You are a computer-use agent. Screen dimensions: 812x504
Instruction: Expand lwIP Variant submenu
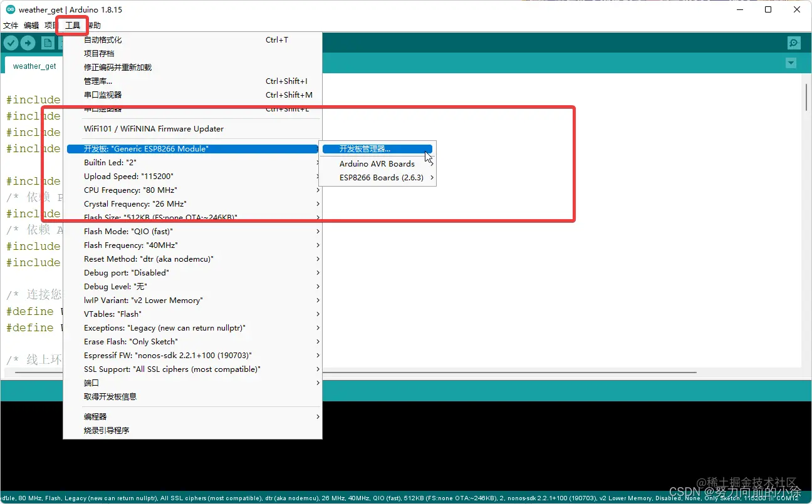pyautogui.click(x=192, y=300)
